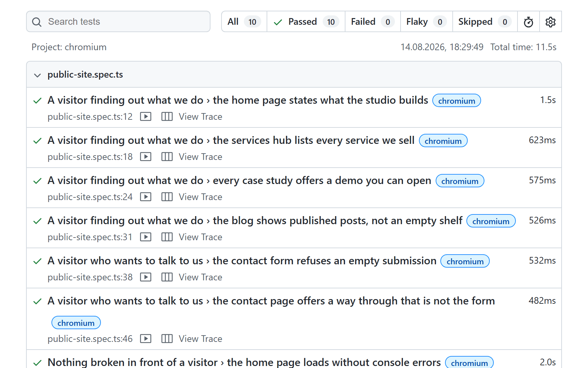Click chromium tag on blog published posts test
Image resolution: width=588 pixels, height=368 pixels.
[x=491, y=221]
